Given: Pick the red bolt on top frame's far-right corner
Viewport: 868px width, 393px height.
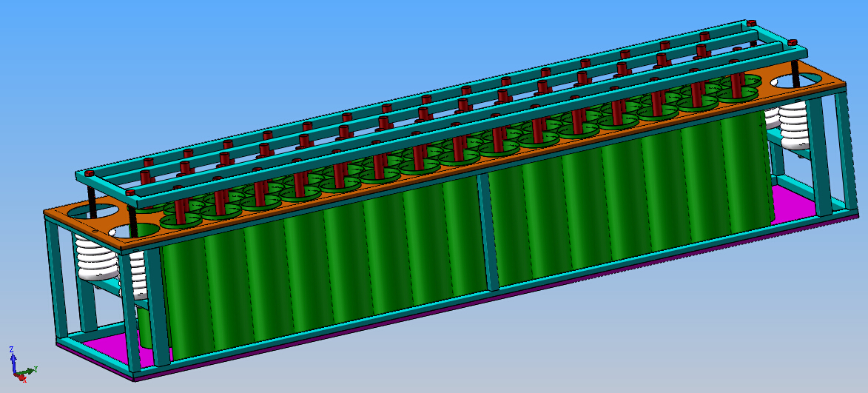Looking at the screenshot, I should click(750, 24).
